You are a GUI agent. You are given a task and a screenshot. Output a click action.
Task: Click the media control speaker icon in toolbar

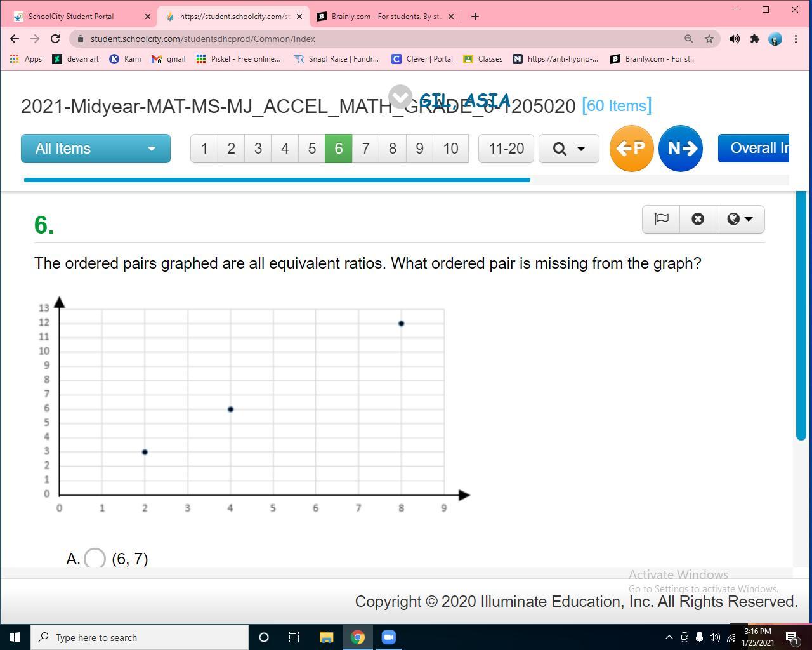click(735, 39)
